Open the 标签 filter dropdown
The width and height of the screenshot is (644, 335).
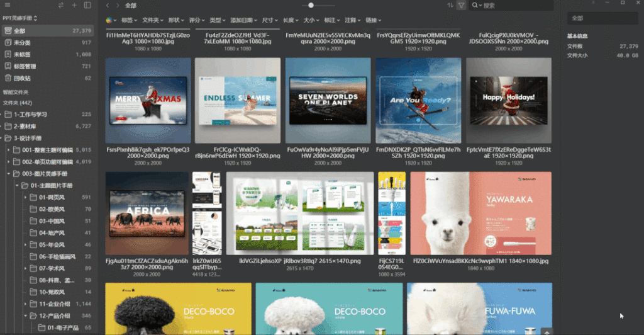[130, 20]
